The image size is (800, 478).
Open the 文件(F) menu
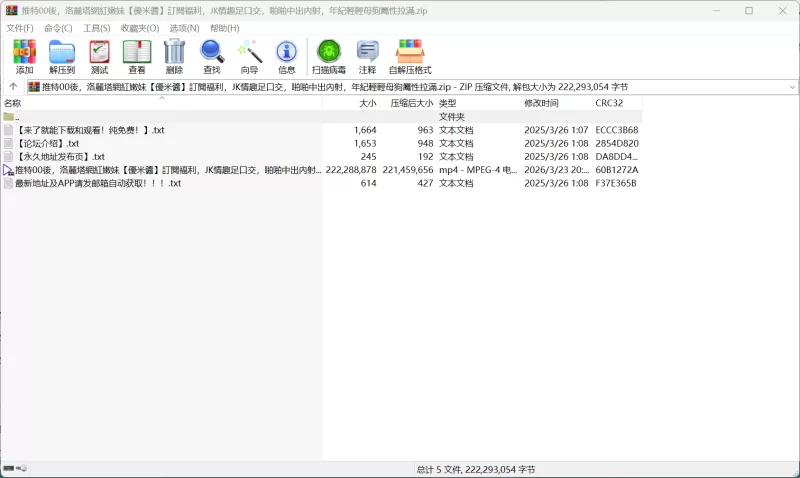click(20, 28)
